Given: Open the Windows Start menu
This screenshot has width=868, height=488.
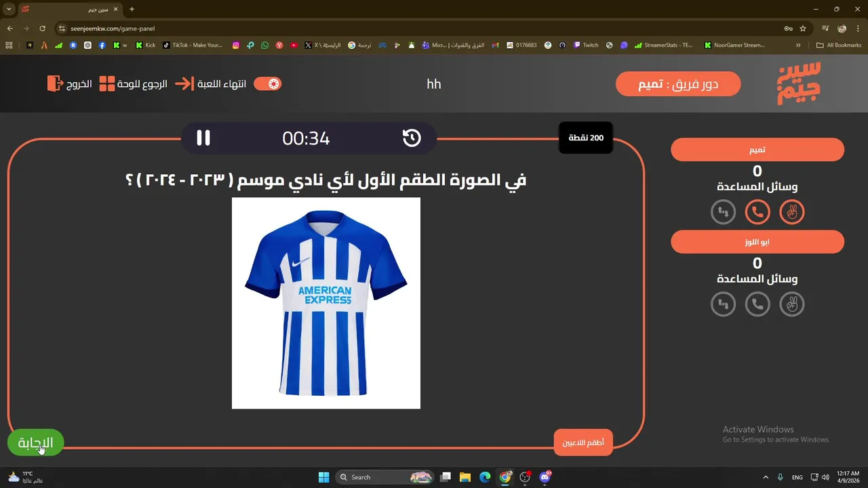Looking at the screenshot, I should tap(323, 477).
